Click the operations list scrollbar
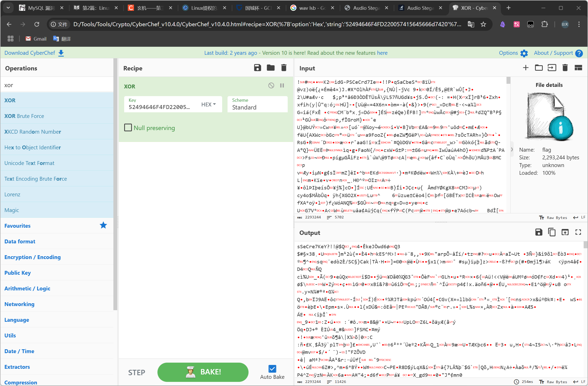588x386 pixels. (x=115, y=184)
